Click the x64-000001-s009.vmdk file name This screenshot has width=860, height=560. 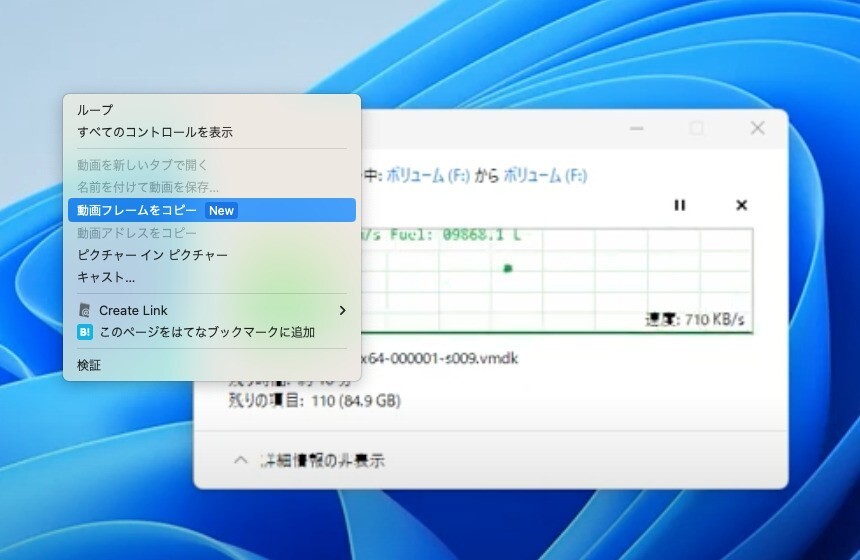[x=439, y=359]
